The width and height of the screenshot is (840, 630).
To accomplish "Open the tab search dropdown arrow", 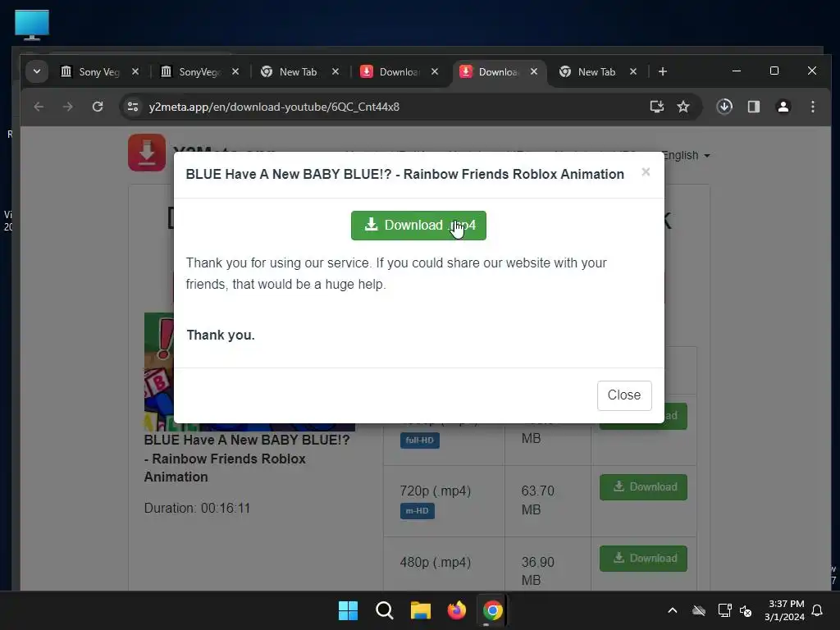I will pos(37,71).
